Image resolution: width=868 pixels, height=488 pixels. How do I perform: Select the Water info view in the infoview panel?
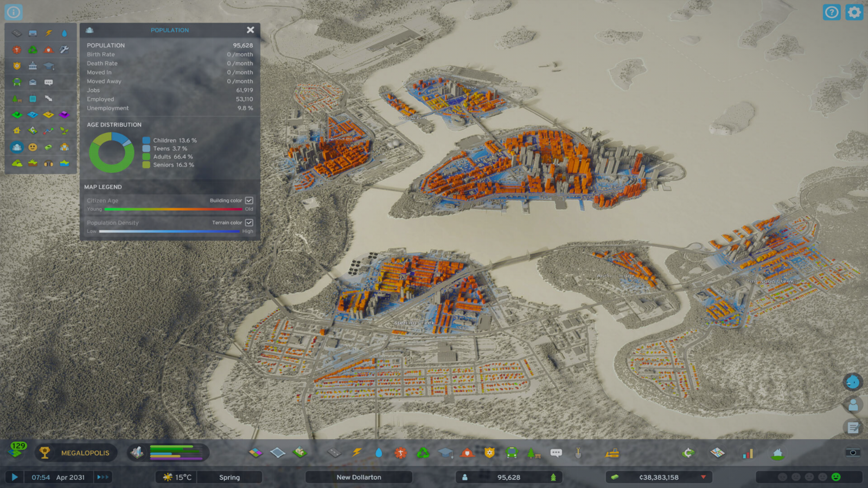click(x=65, y=33)
